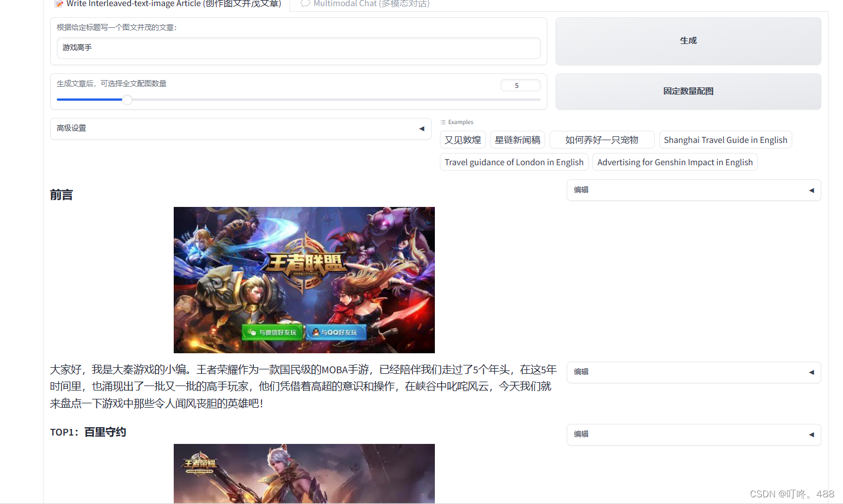This screenshot has width=843, height=504.
Task: Click the article tab pencil icon
Action: pos(59,4)
